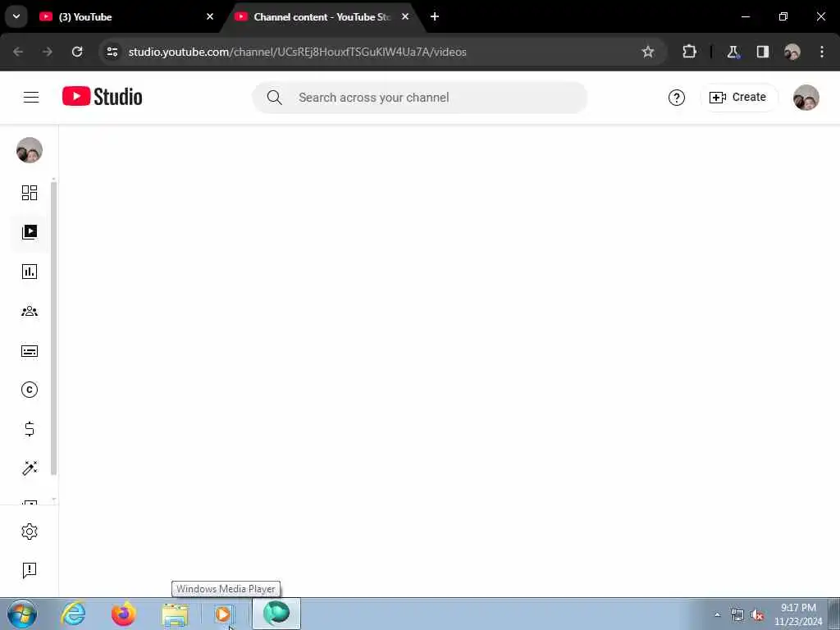Open the YouTube Studio hamburger menu
This screenshot has width=840, height=630.
click(31, 97)
